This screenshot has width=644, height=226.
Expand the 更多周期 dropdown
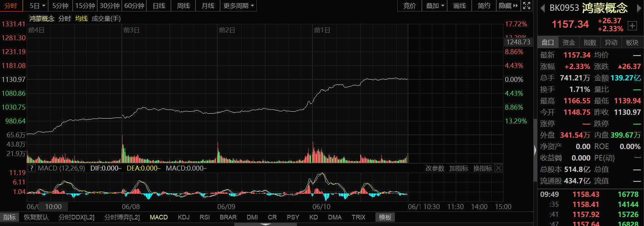pyautogui.click(x=238, y=6)
